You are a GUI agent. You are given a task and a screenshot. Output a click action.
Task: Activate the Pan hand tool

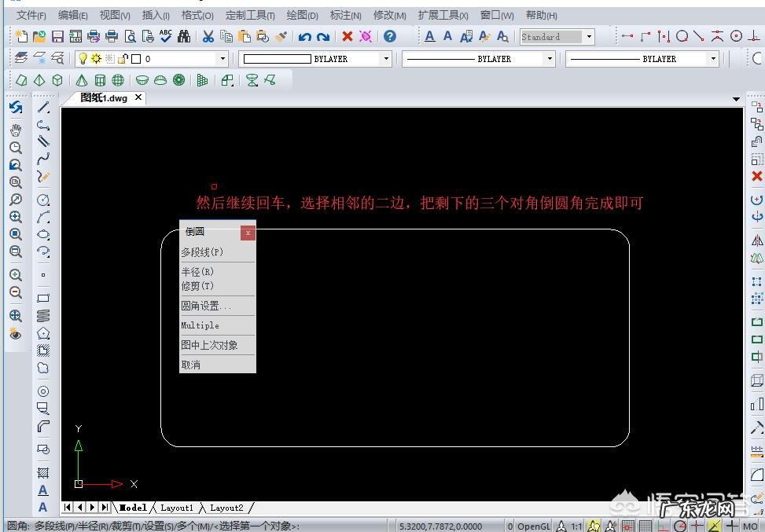tap(16, 130)
